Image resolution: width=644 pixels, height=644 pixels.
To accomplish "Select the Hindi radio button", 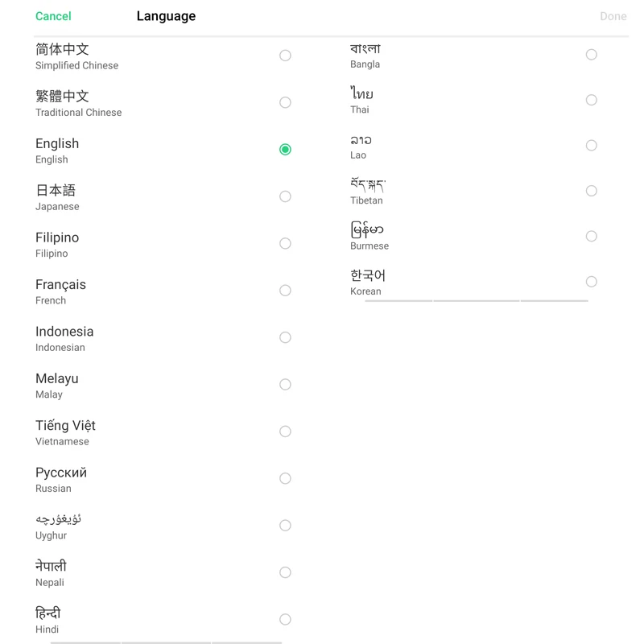I will click(285, 619).
